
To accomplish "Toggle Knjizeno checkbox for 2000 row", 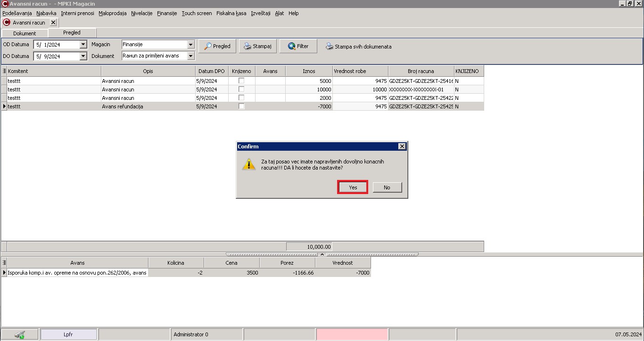I will [x=241, y=97].
